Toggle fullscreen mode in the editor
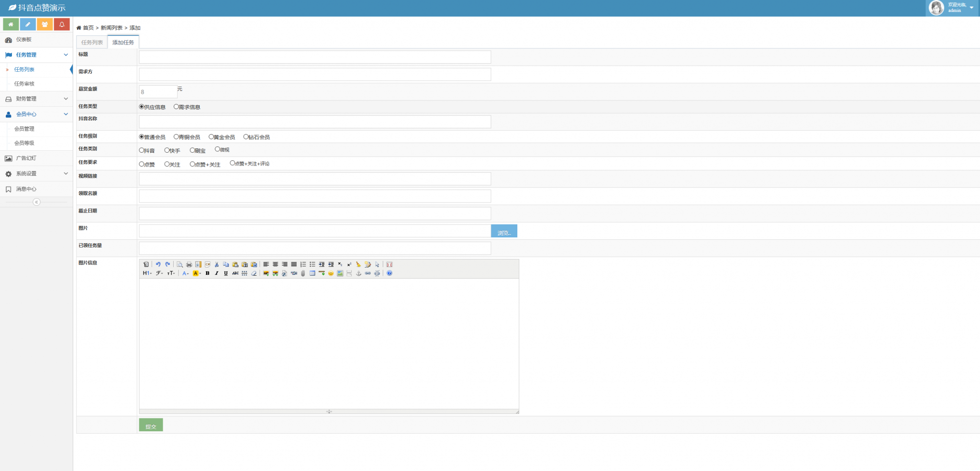Screen dimensions: 980x471 pyautogui.click(x=390, y=264)
